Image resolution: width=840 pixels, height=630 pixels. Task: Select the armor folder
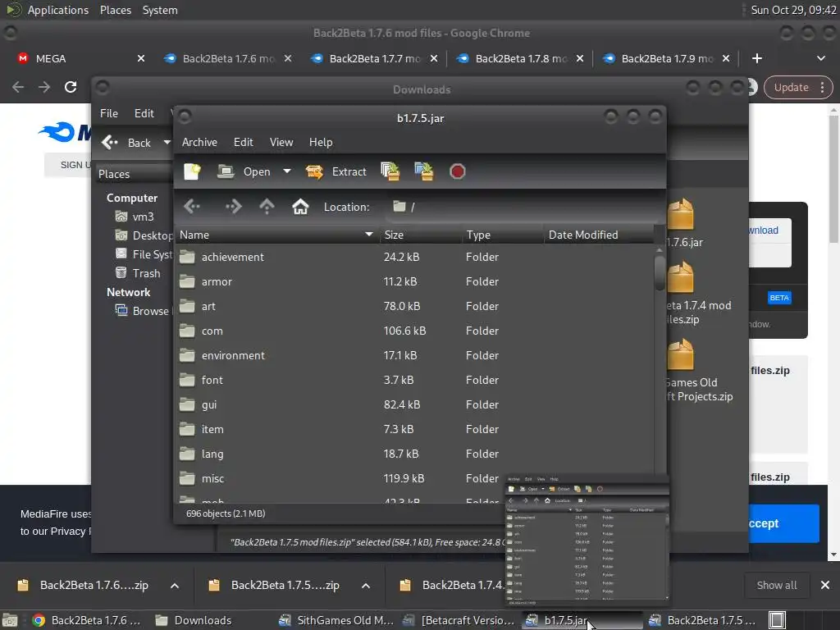(414, 282)
